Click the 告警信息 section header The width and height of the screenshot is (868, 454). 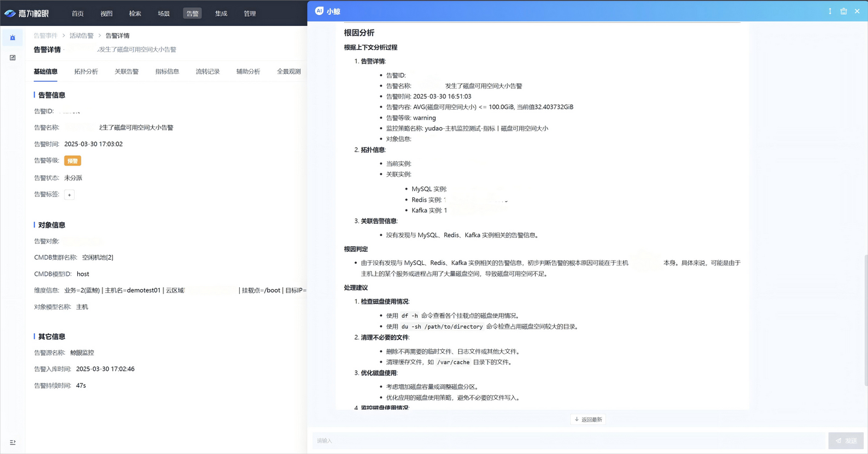(x=52, y=95)
